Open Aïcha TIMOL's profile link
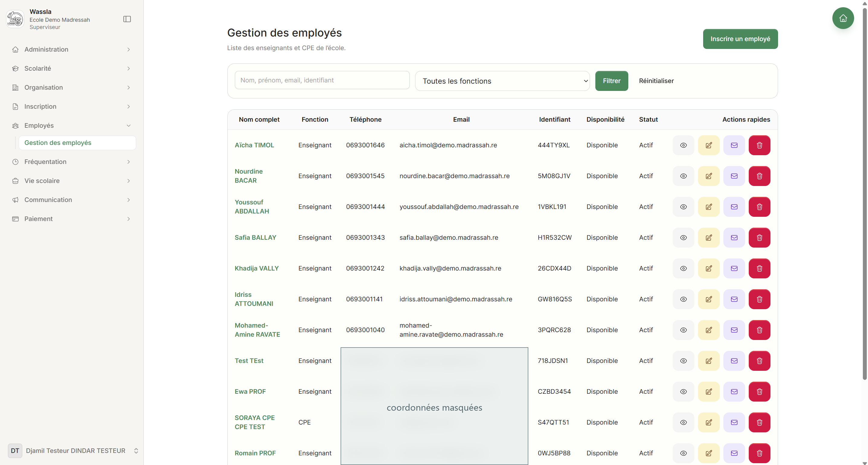This screenshot has height=465, width=868. tap(254, 145)
